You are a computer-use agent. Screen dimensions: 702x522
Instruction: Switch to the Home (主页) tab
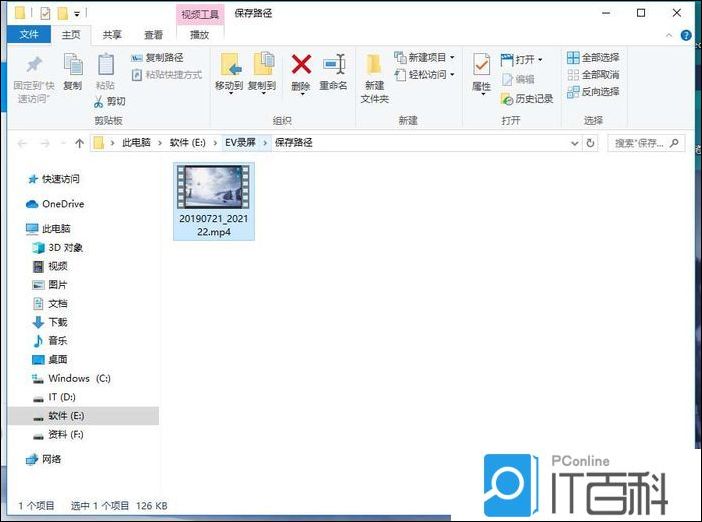point(71,34)
